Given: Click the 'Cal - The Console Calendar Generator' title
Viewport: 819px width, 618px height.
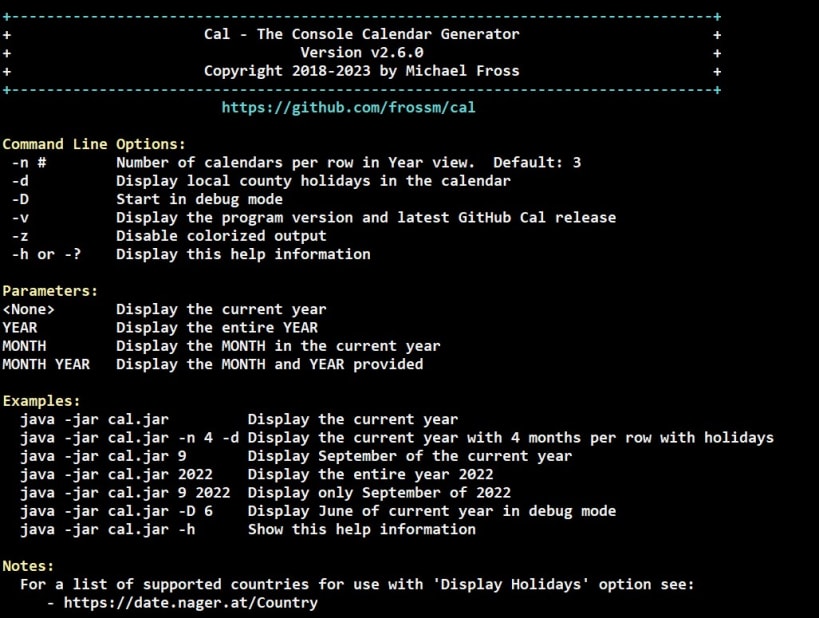Looking at the screenshot, I should pos(362,34).
